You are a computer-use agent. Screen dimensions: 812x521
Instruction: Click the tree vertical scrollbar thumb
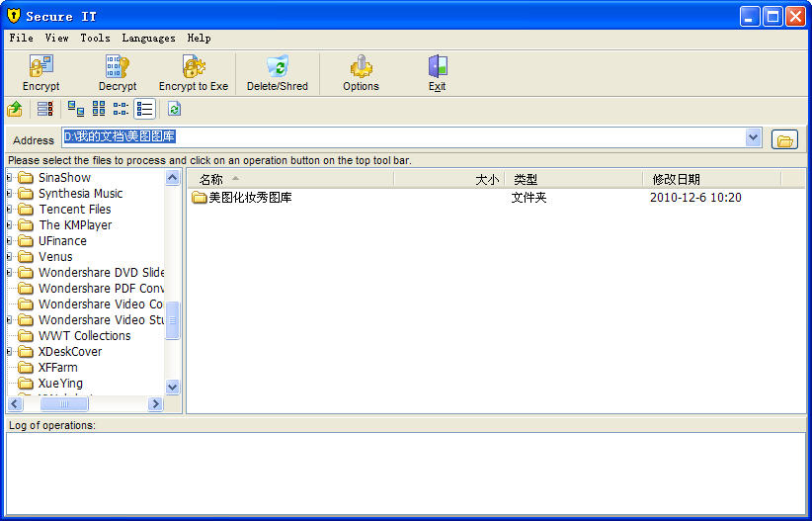tap(173, 320)
